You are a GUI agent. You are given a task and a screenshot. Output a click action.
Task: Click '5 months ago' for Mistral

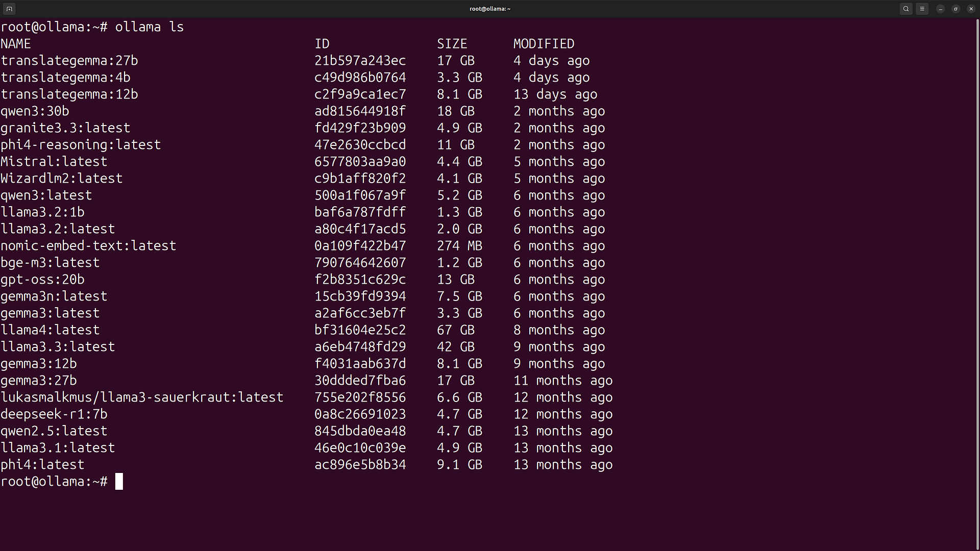(x=559, y=162)
